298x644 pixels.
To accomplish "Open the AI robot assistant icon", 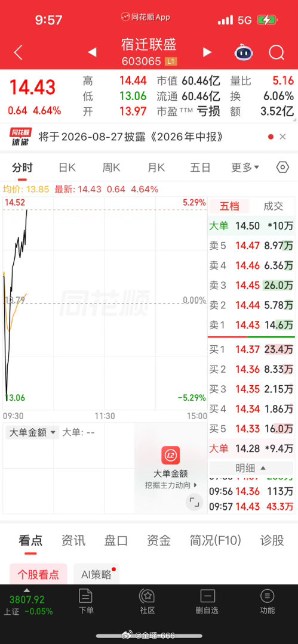I will 244,52.
